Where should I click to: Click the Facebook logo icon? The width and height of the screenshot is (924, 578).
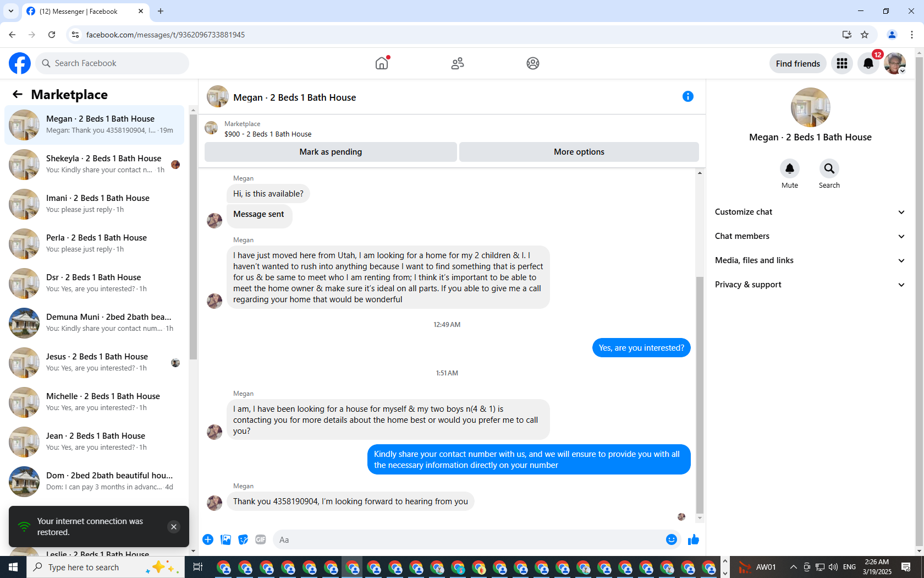click(20, 63)
